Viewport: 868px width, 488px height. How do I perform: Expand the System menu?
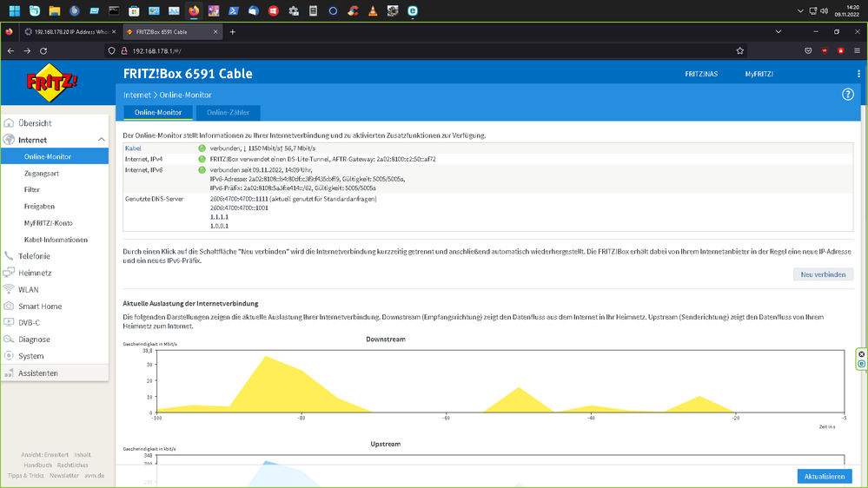(31, 356)
